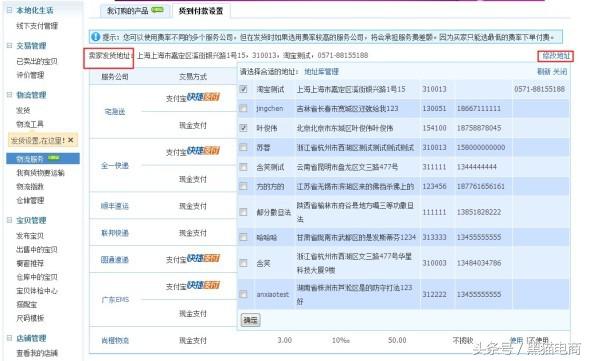Collapse the 店铺管理 sidebar section
Screen dimensions: 590x361
(x=9, y=338)
